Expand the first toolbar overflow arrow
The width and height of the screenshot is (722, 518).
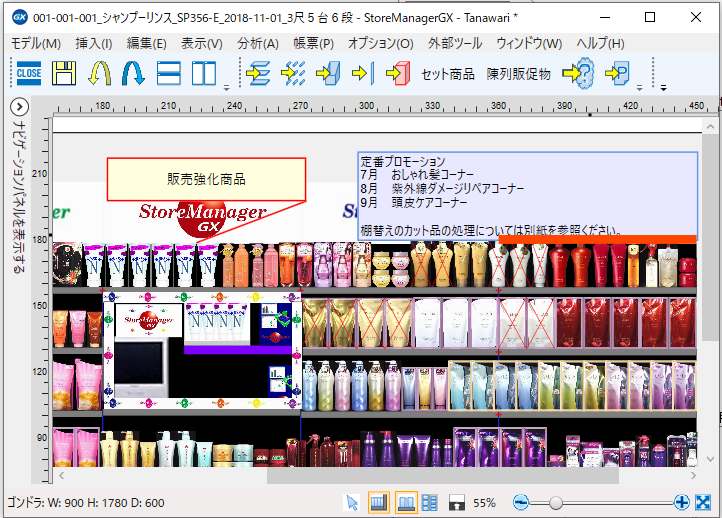point(227,87)
